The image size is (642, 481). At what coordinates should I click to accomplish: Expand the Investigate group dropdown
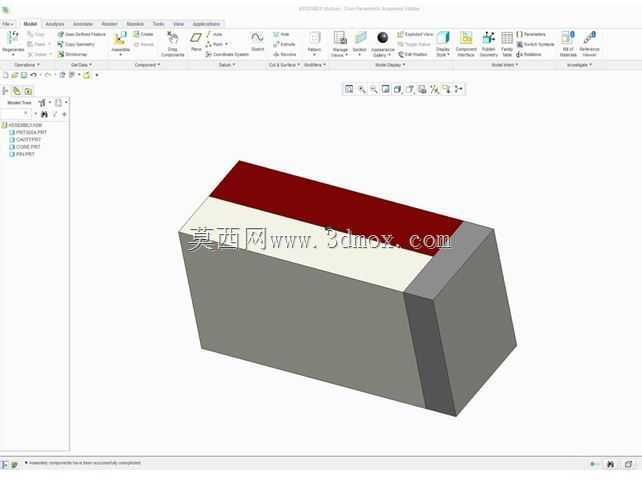(x=579, y=65)
